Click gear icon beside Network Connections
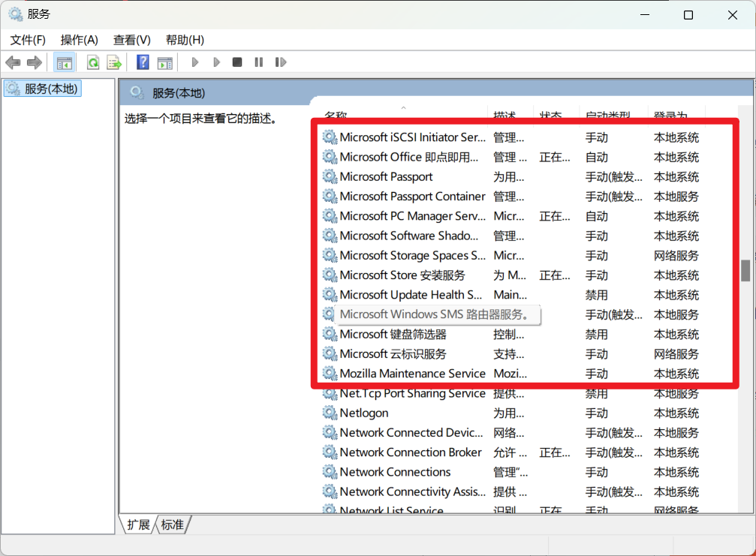The height and width of the screenshot is (556, 756). pos(330,472)
